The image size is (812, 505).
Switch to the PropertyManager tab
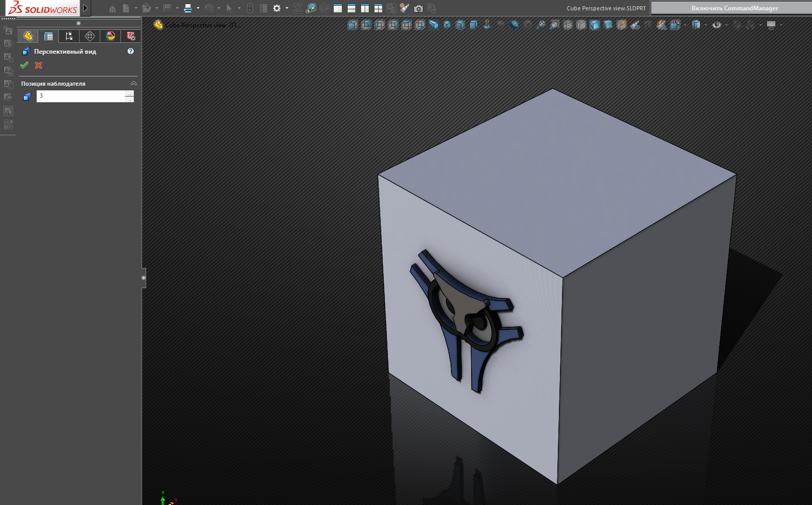49,36
